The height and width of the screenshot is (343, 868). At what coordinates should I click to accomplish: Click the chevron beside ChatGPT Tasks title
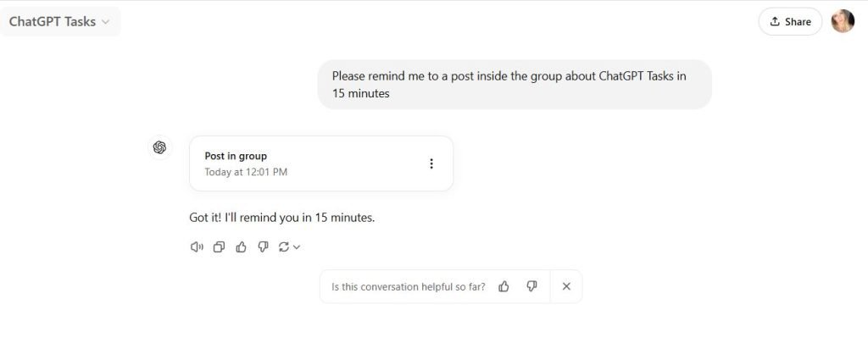[105, 22]
